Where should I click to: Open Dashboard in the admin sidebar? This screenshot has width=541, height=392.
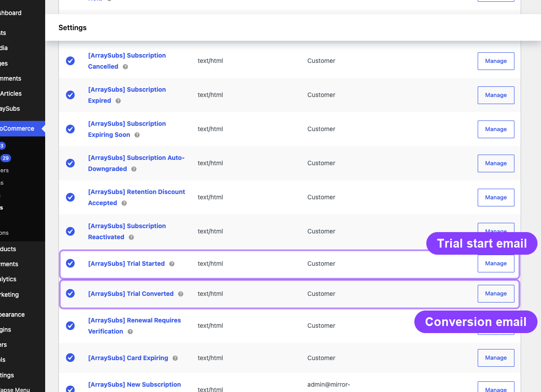(x=11, y=13)
